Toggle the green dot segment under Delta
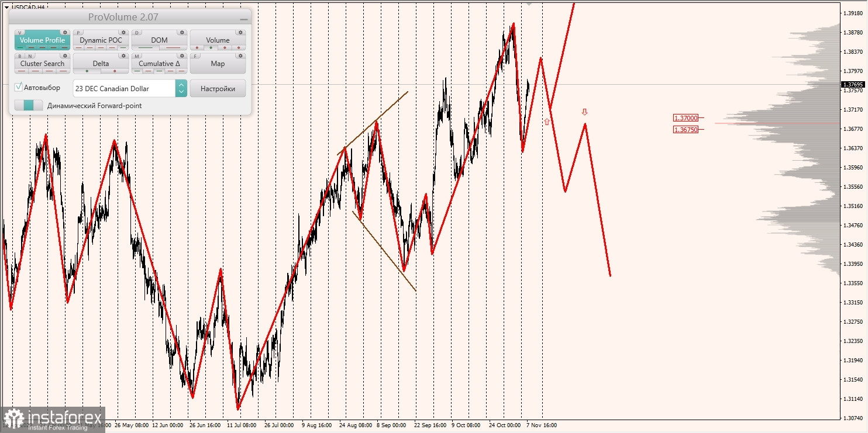868x433 pixels. (x=87, y=71)
